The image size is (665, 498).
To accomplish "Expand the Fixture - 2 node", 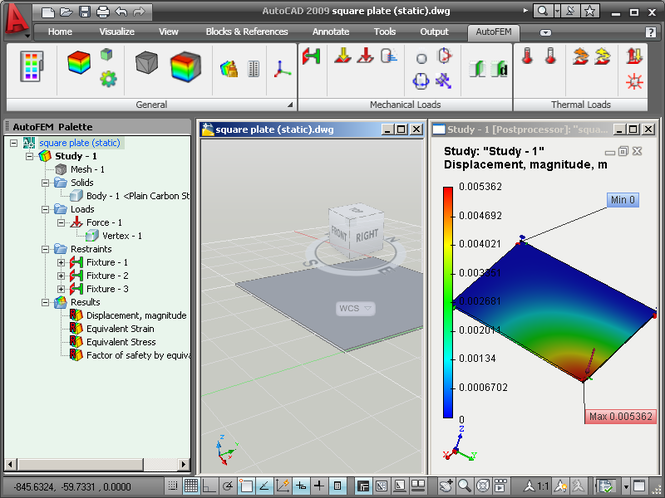I will pyautogui.click(x=61, y=276).
